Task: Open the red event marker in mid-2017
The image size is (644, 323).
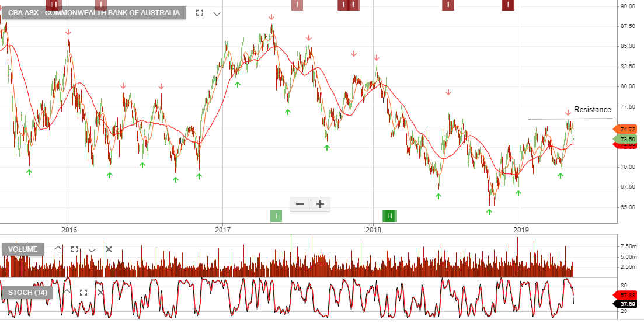Action: point(297,5)
